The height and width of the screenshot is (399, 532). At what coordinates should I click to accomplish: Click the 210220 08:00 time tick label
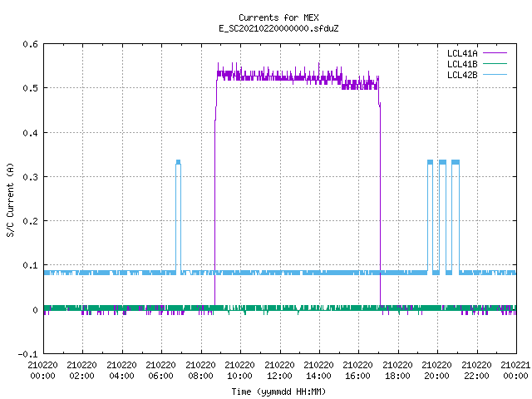coord(201,370)
